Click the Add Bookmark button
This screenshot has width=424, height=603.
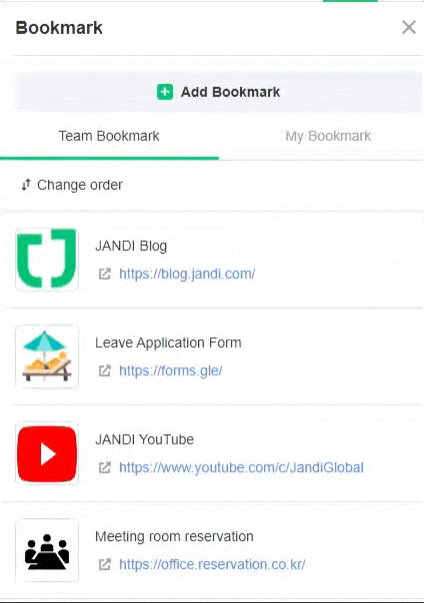point(219,92)
